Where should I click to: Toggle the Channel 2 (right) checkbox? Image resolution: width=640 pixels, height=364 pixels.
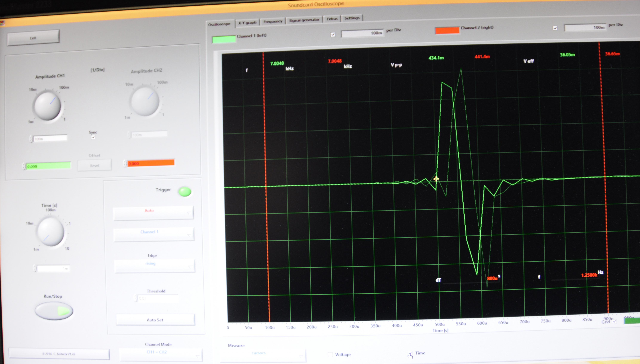(555, 28)
